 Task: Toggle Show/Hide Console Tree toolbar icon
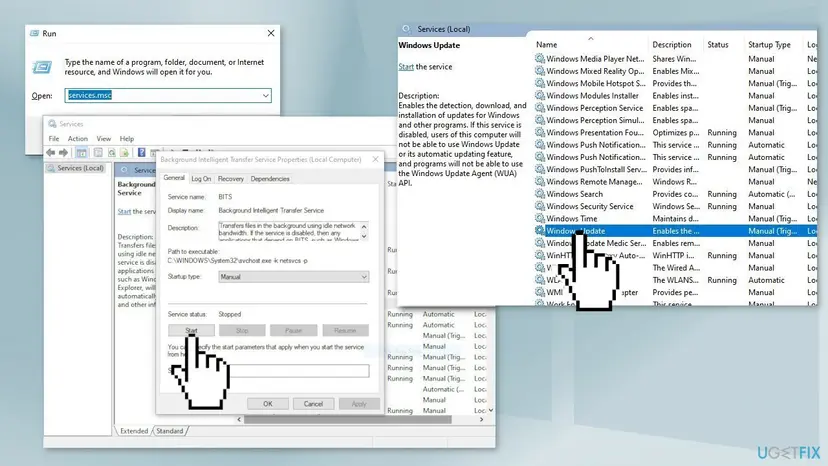tap(81, 153)
